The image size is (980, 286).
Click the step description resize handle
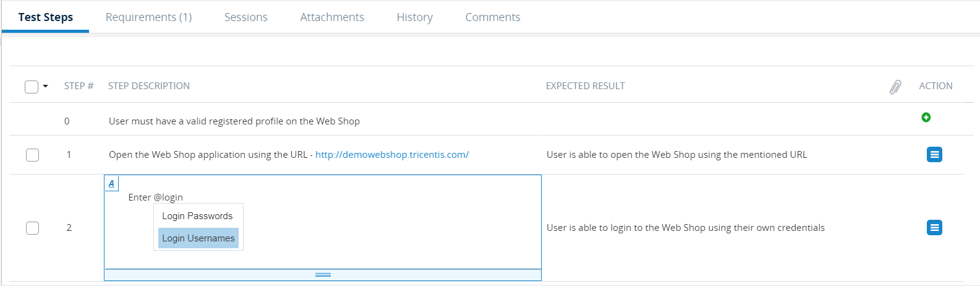point(323,274)
